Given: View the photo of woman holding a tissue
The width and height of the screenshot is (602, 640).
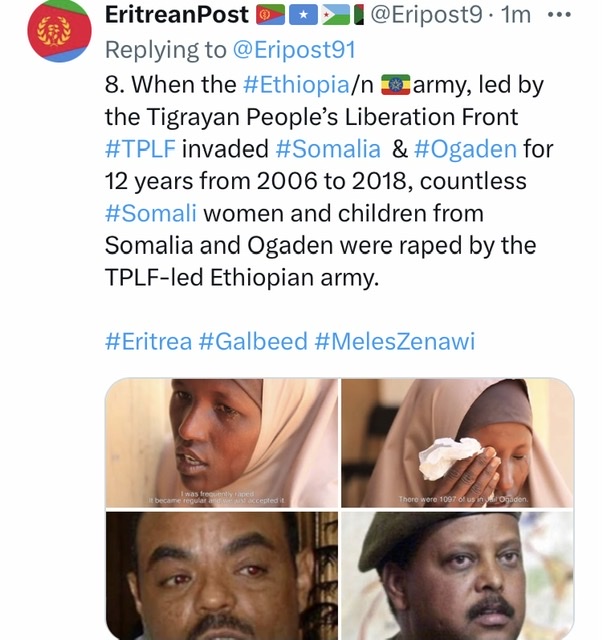Looking at the screenshot, I should (457, 443).
